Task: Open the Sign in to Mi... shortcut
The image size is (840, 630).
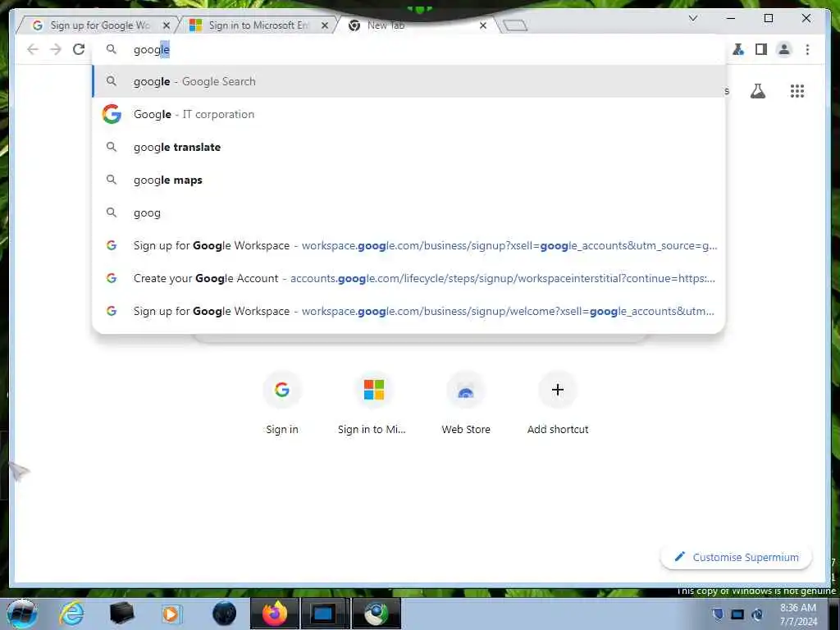Action: coord(373,402)
